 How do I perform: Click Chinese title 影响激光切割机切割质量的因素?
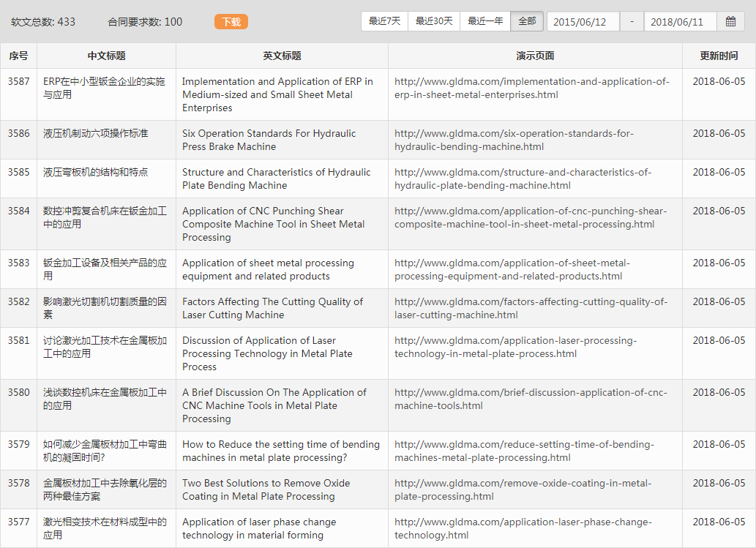tap(105, 308)
